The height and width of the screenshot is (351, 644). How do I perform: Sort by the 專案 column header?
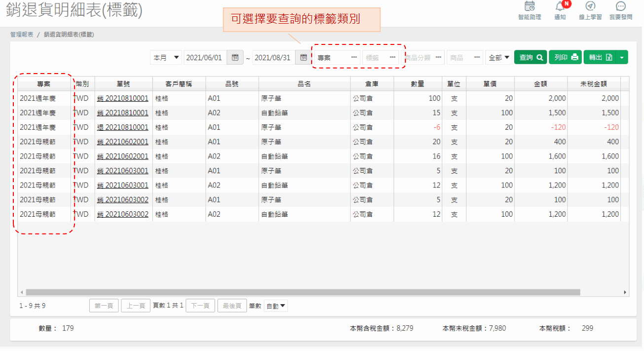(x=44, y=84)
